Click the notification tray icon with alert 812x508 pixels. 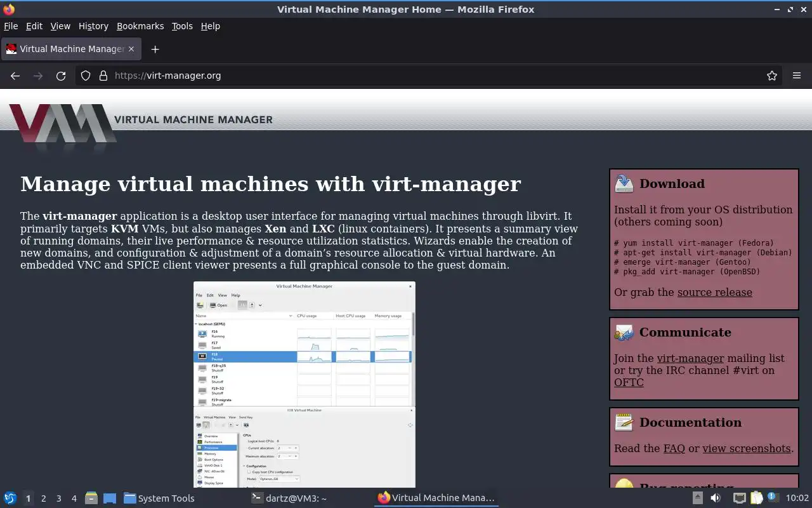click(773, 497)
